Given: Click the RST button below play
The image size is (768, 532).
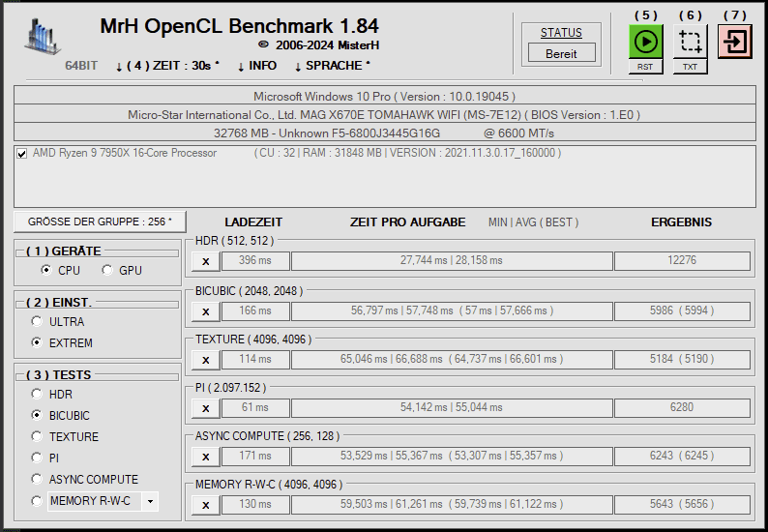Looking at the screenshot, I should 645,67.
